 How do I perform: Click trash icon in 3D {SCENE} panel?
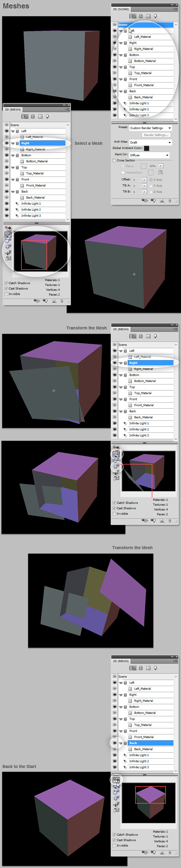pos(170,200)
